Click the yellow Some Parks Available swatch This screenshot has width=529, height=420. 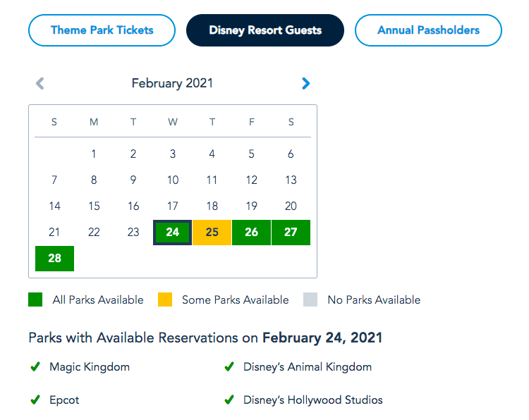click(165, 299)
